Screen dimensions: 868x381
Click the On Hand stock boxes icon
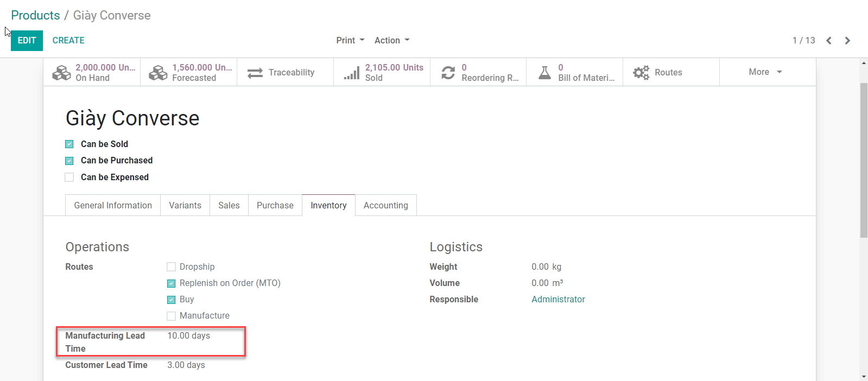[x=61, y=73]
